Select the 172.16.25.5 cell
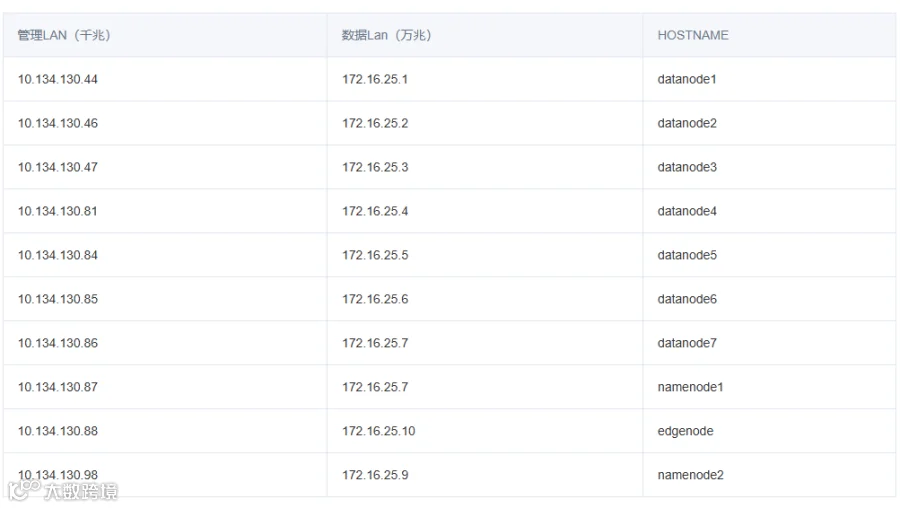This screenshot has width=900, height=508. click(485, 255)
